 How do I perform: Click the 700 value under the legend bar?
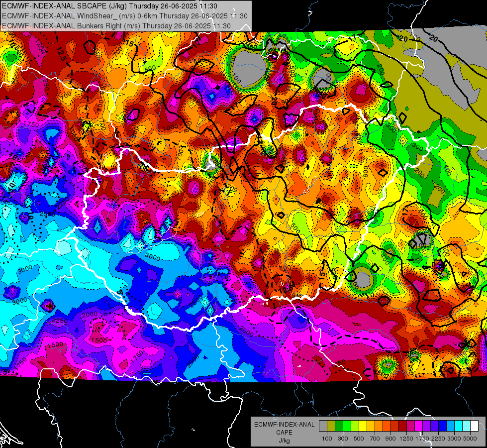[375, 439]
